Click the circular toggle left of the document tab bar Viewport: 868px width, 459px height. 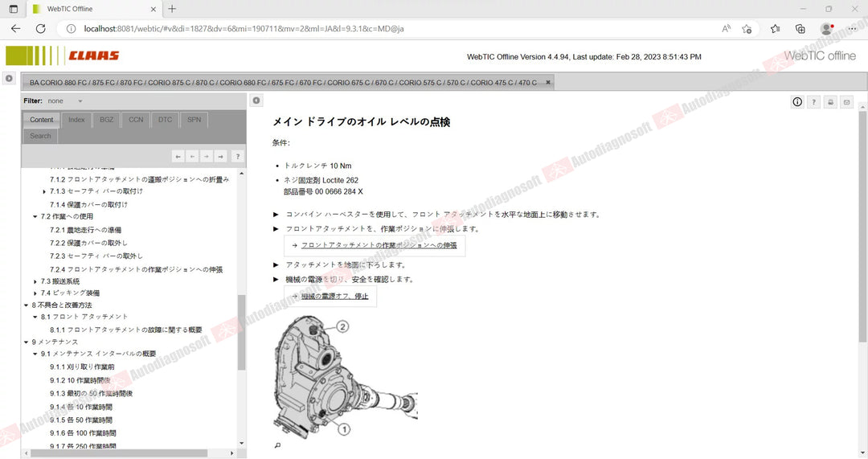[x=9, y=78]
